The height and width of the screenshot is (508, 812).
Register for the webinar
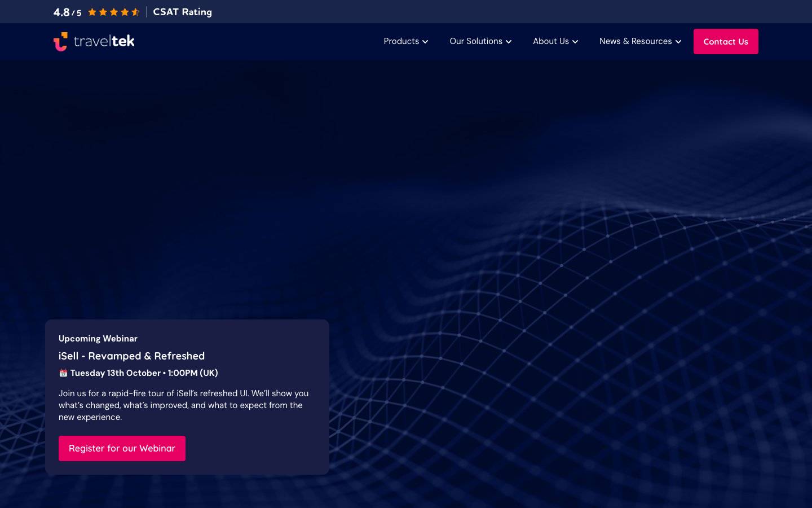[x=122, y=448]
